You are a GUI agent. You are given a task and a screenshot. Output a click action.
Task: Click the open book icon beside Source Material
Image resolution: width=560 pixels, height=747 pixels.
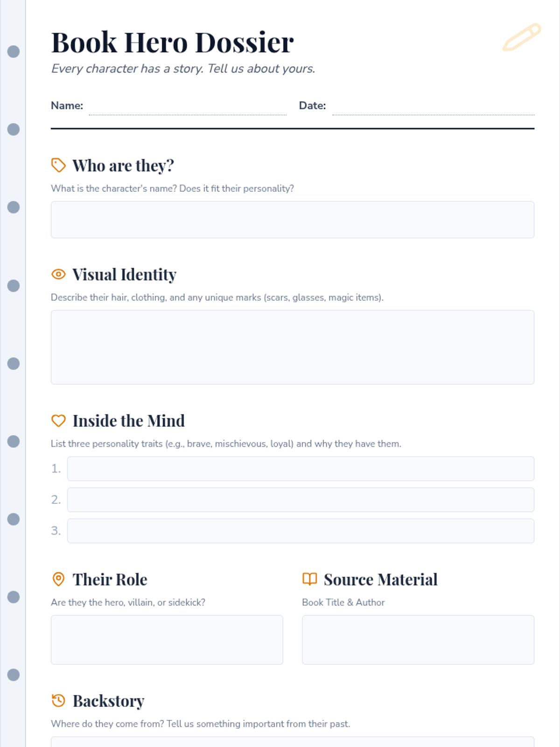click(x=309, y=579)
